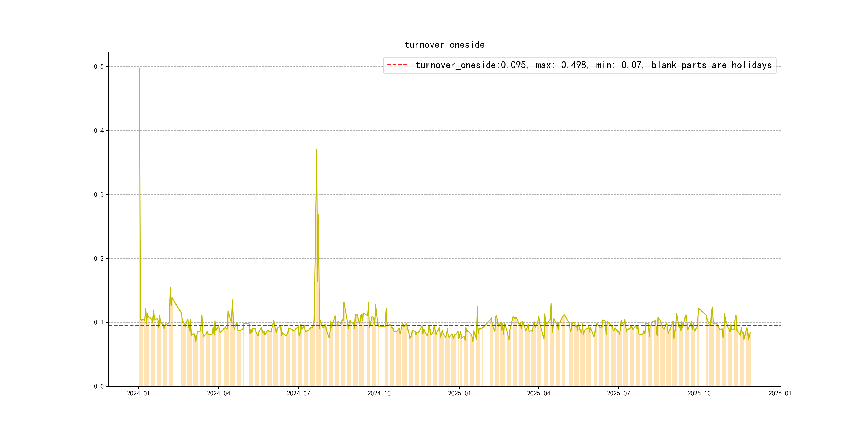The image size is (868, 434).
Task: Click the y-axis label 0.1
Action: [x=99, y=323]
